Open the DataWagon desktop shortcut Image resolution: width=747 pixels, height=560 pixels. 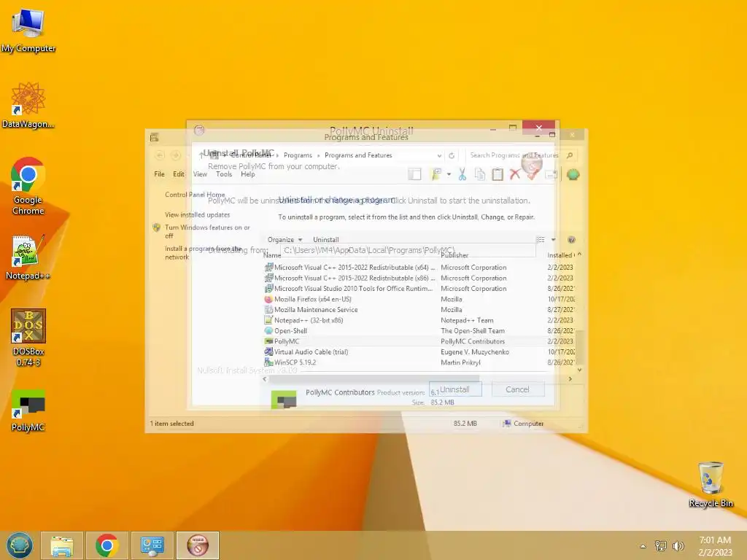click(28, 105)
